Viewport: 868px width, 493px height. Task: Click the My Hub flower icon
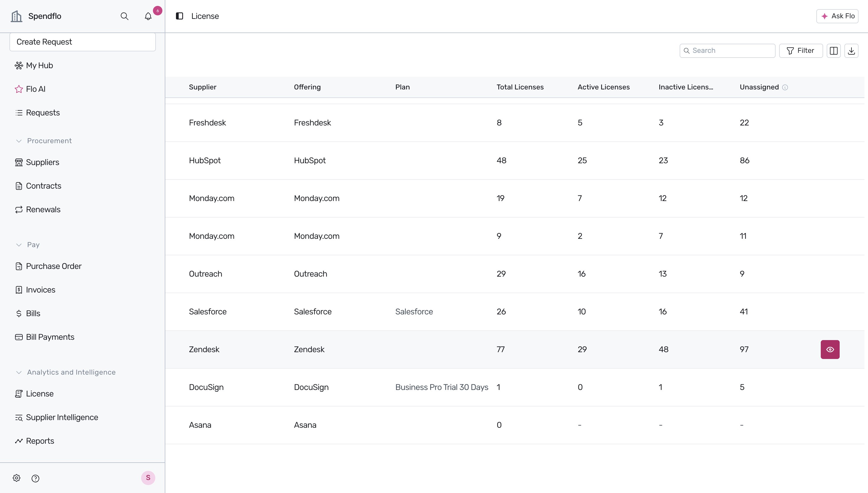click(x=19, y=65)
